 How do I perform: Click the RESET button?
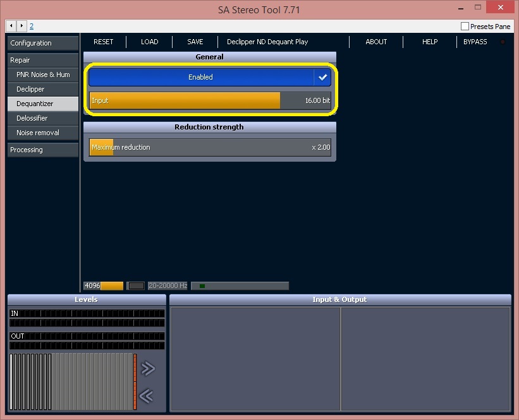[103, 42]
